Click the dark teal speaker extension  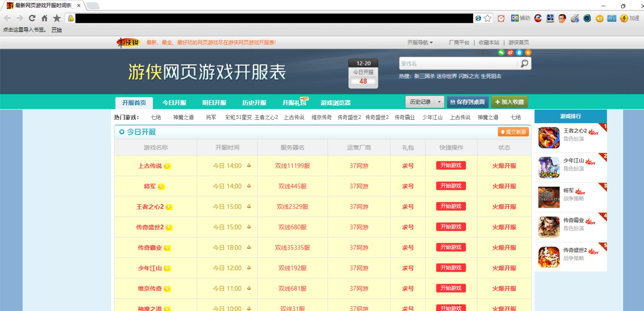(x=587, y=18)
